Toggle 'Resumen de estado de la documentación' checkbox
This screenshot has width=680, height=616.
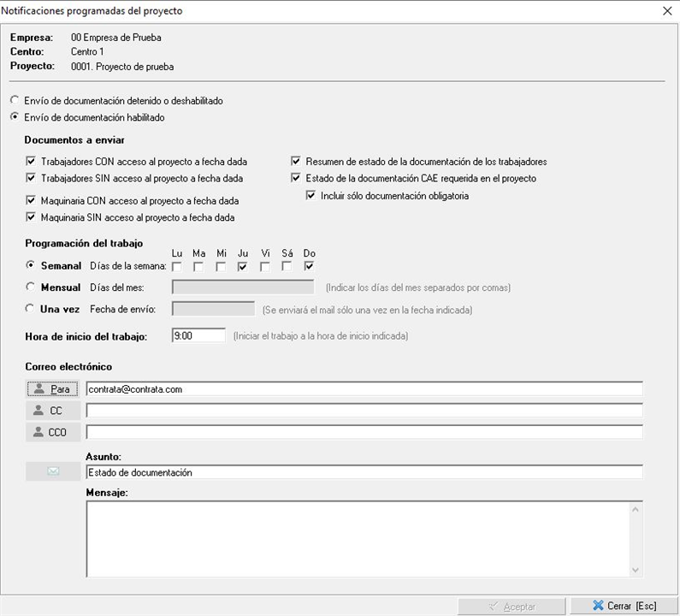(296, 162)
